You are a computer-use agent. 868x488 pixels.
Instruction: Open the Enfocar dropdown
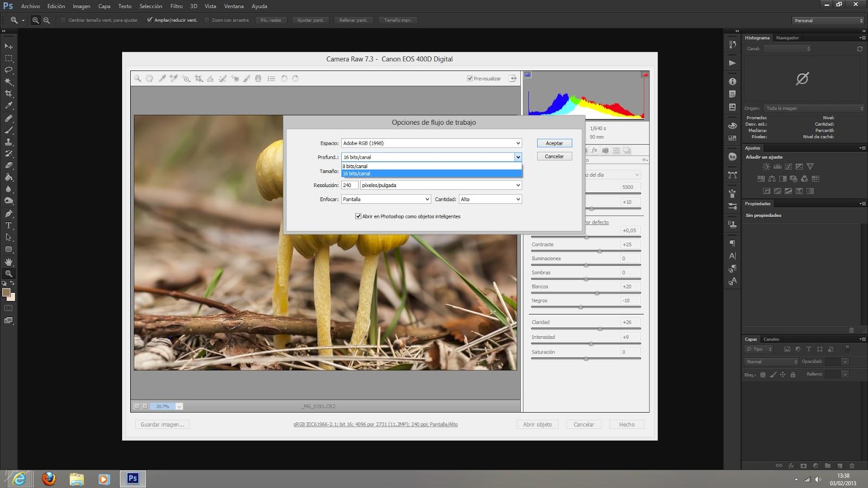(x=386, y=200)
